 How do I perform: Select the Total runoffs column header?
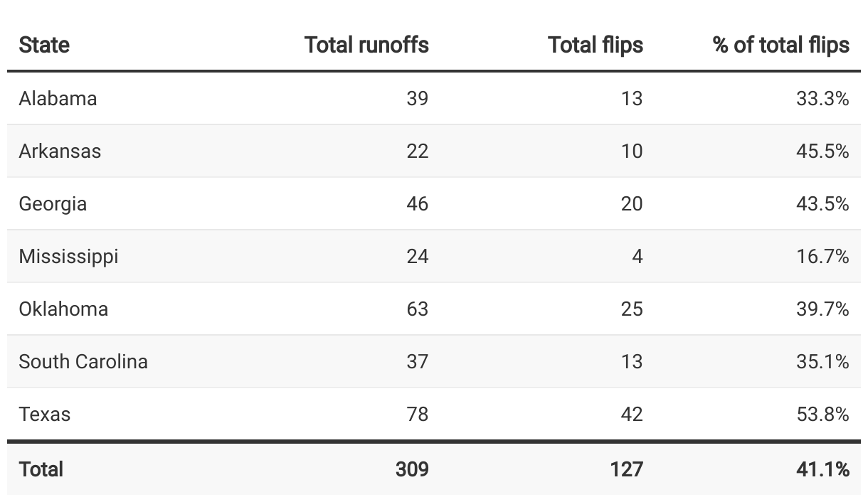point(366,45)
